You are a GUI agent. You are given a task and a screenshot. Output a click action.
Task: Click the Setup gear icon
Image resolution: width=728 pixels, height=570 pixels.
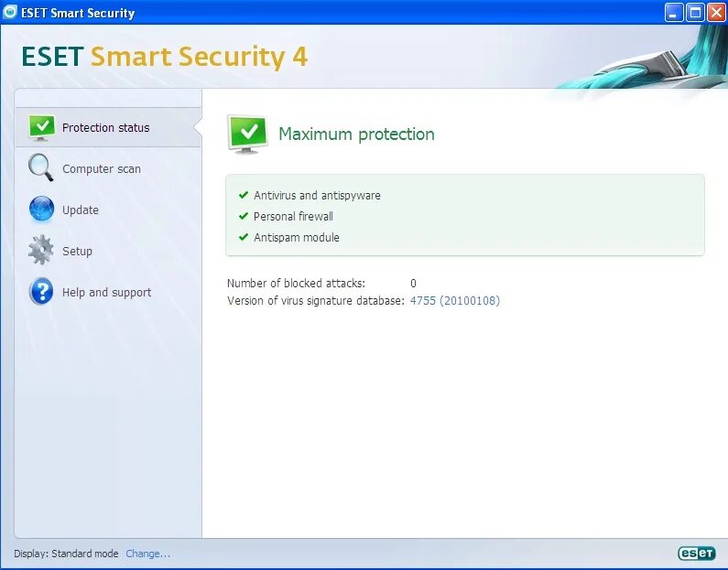tap(41, 250)
